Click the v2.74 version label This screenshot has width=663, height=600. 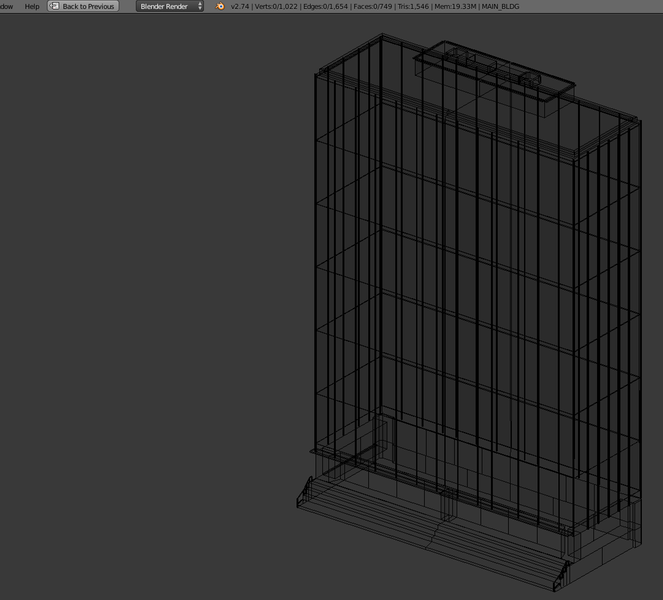[x=240, y=6]
